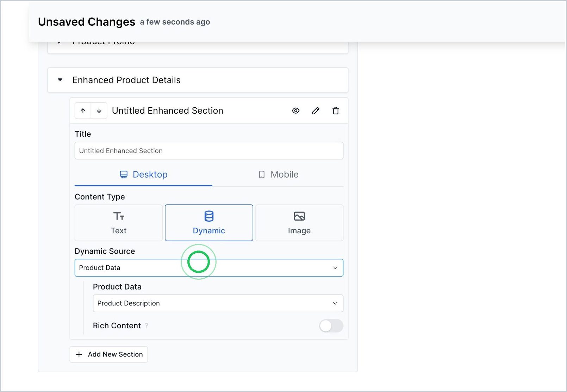Switch to the Mobile tab
The width and height of the screenshot is (567, 392).
[x=278, y=175]
